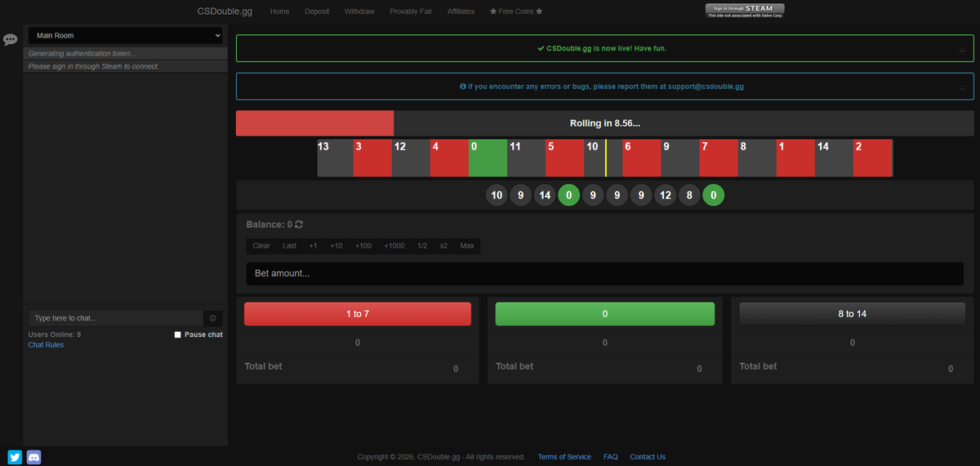Click black 14 tile on roulette wheel
Image resolution: width=980 pixels, height=466 pixels.
[x=834, y=158]
